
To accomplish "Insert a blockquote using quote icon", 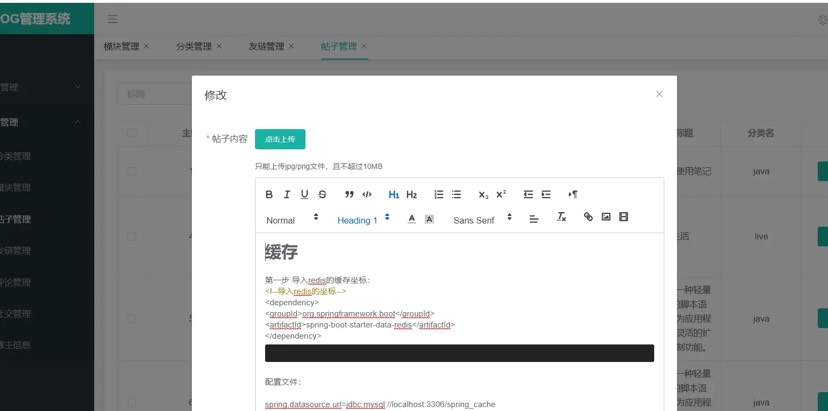I will [349, 194].
